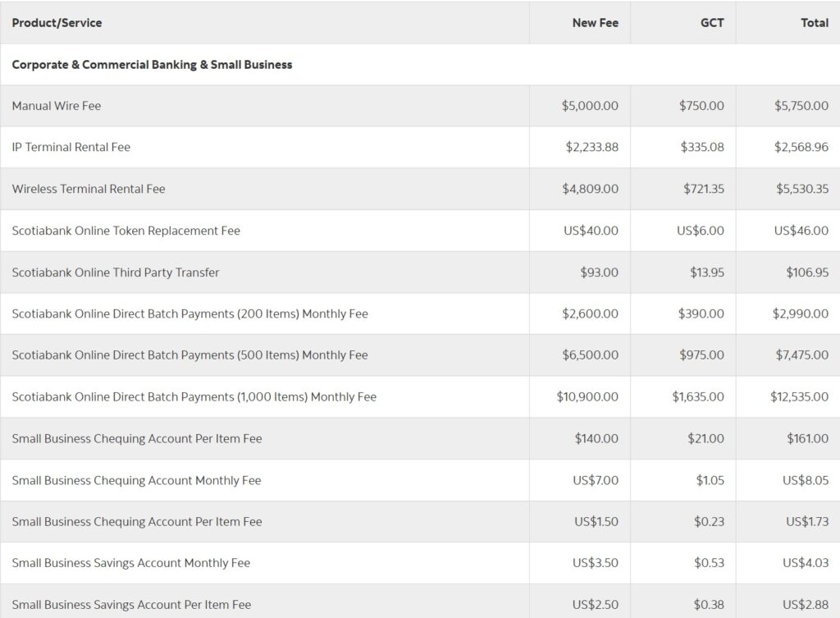Click the $4,809.00 new fee cell
Viewport: 840px width, 618px height.
pos(590,189)
